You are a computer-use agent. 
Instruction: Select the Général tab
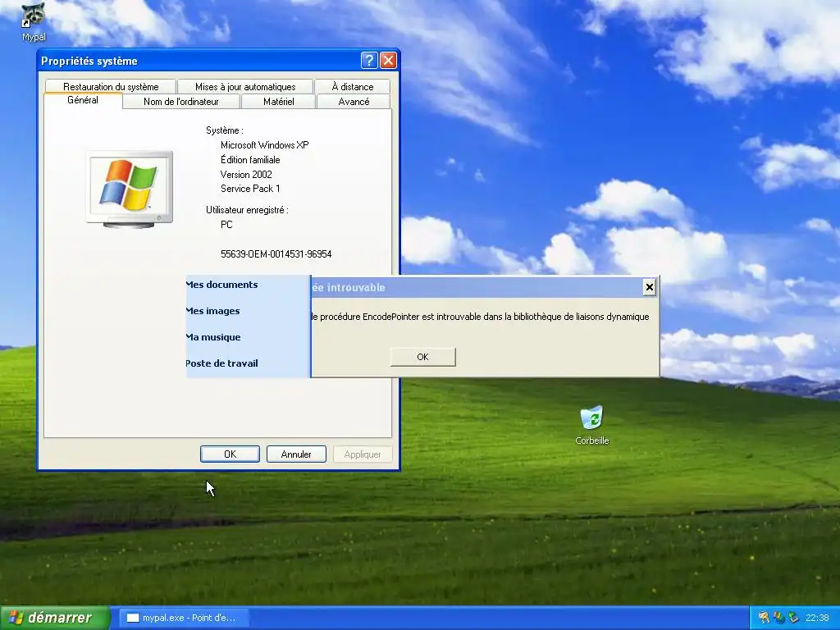pyautogui.click(x=83, y=100)
